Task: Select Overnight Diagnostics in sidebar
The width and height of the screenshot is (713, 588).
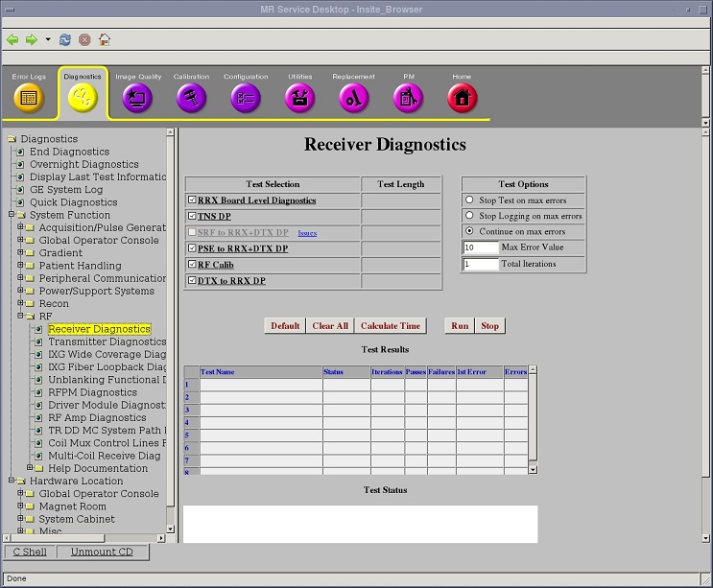Action: click(x=83, y=164)
